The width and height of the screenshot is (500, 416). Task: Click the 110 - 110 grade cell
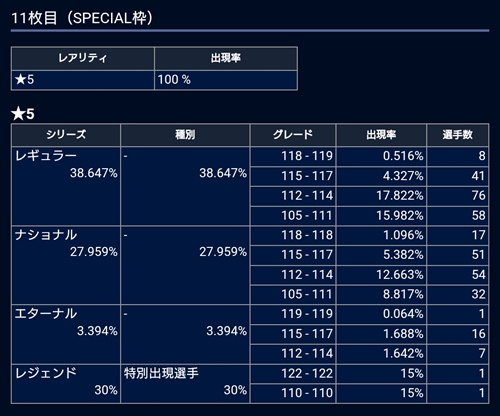(293, 393)
